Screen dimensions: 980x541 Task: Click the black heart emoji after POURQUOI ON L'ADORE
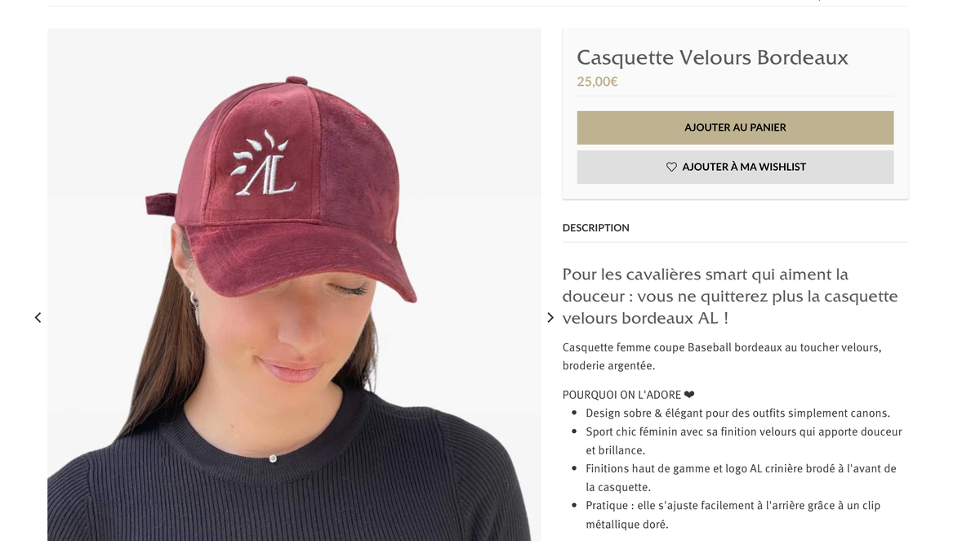pyautogui.click(x=689, y=394)
